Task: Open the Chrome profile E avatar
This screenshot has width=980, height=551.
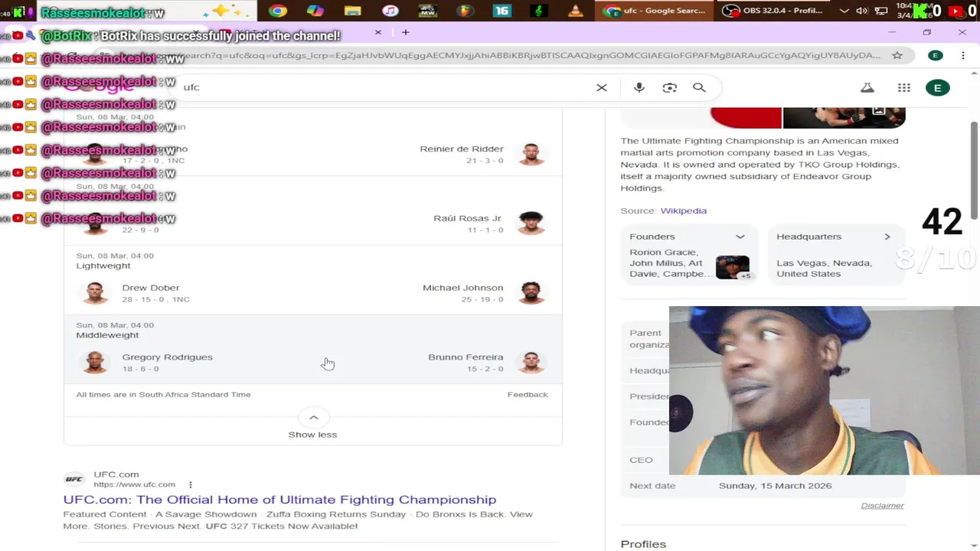Action: point(935,55)
